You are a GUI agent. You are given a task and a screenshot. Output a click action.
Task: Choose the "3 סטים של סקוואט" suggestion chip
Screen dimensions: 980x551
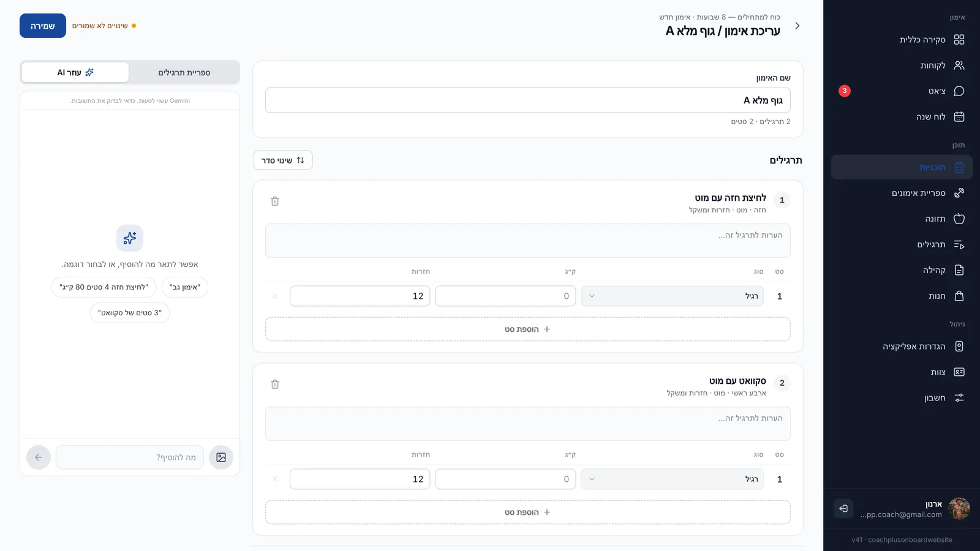tap(130, 313)
